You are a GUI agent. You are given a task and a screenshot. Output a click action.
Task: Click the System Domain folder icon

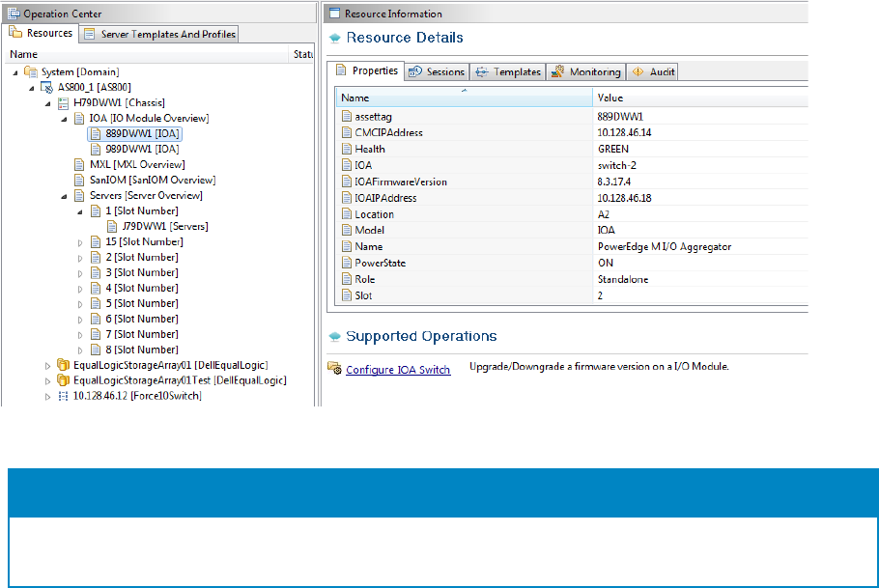coord(32,71)
